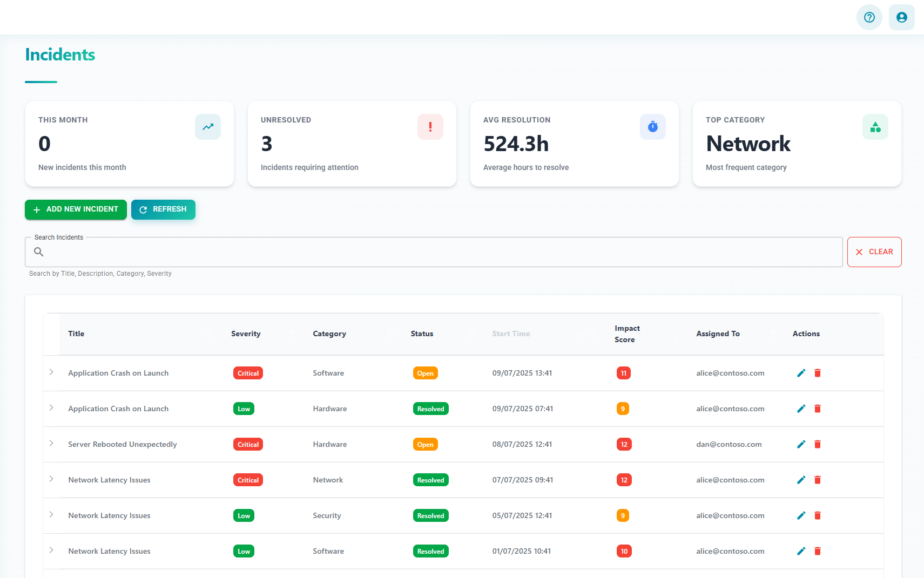Open the help question mark icon
This screenshot has width=924, height=578.
[x=869, y=17]
